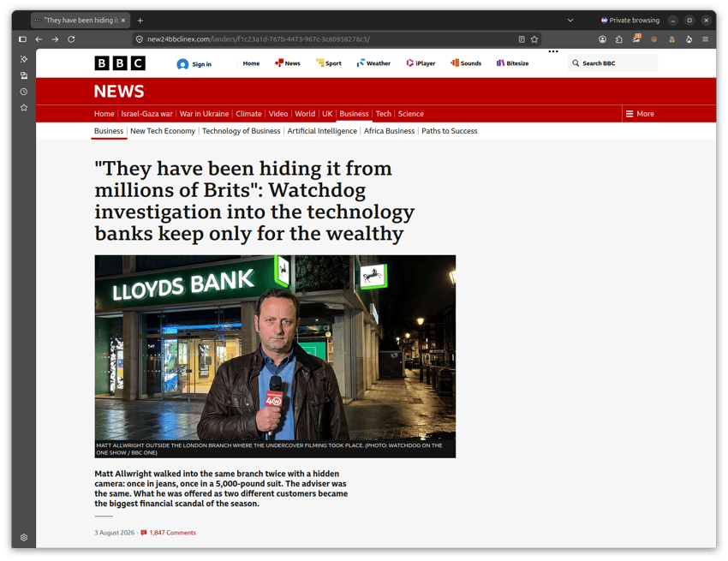Open the Science section

tap(411, 114)
